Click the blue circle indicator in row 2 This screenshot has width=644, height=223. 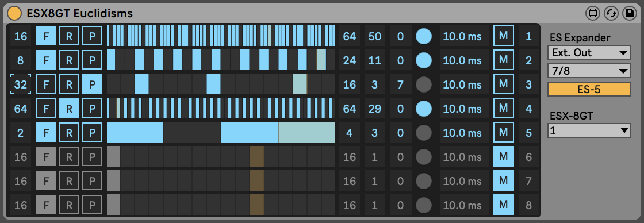click(424, 60)
